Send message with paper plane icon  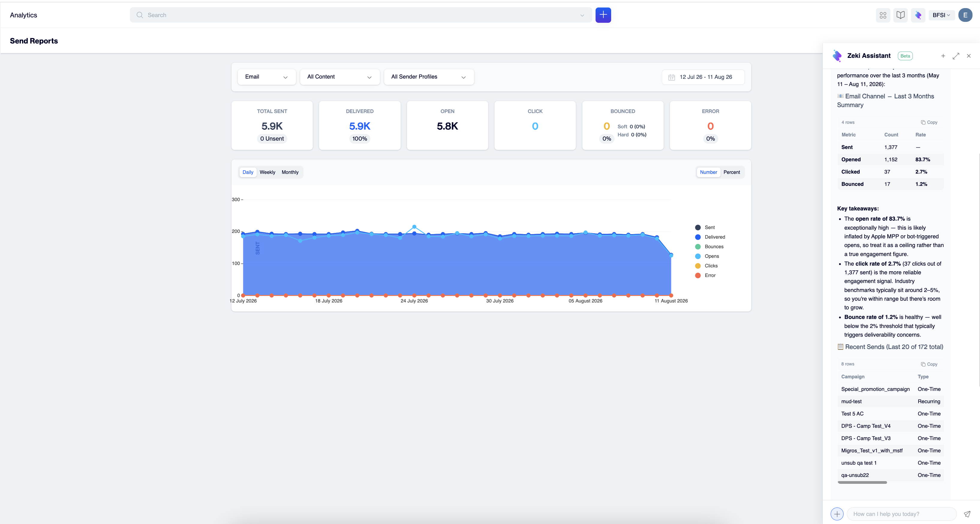pyautogui.click(x=967, y=514)
